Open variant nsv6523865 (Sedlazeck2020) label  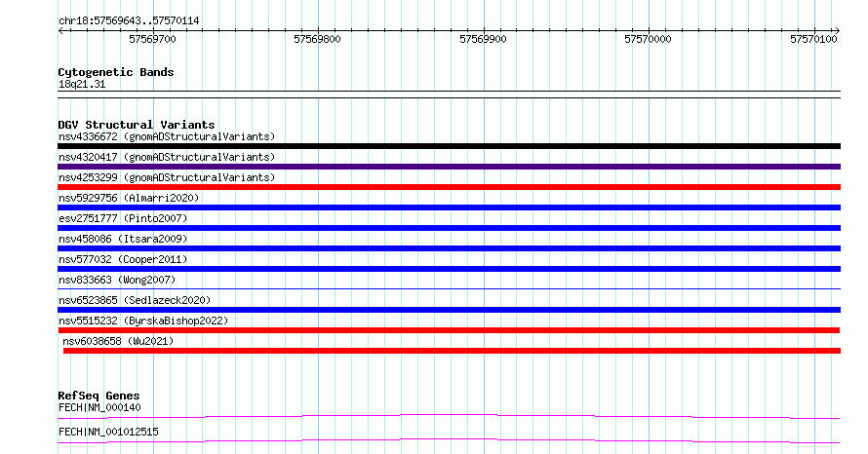(135, 300)
